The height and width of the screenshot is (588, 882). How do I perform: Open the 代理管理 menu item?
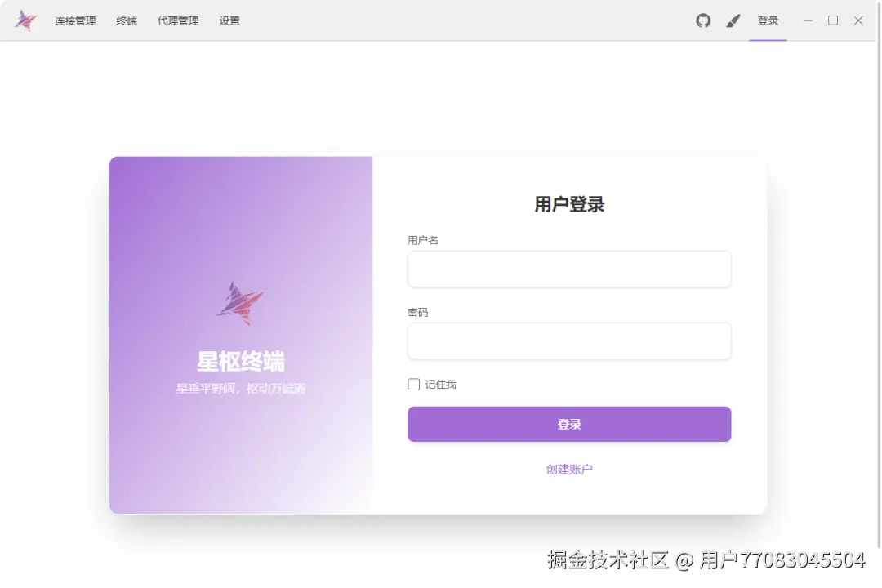[x=178, y=20]
